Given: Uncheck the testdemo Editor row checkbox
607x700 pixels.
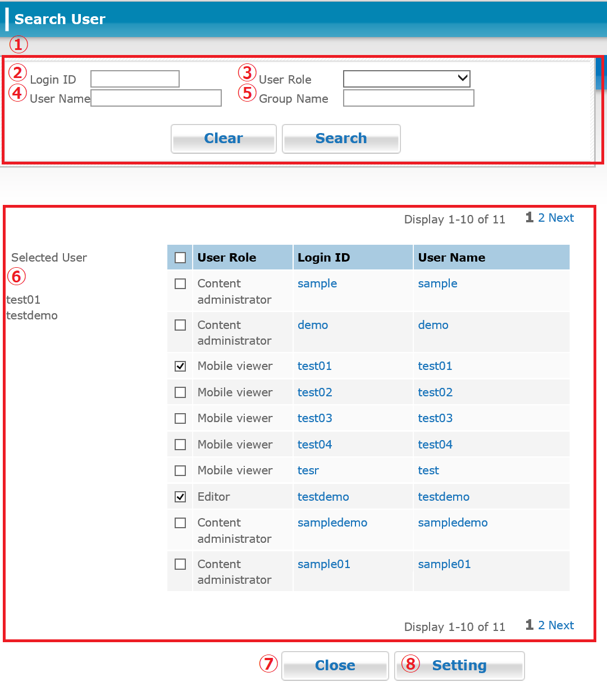Looking at the screenshot, I should click(180, 497).
